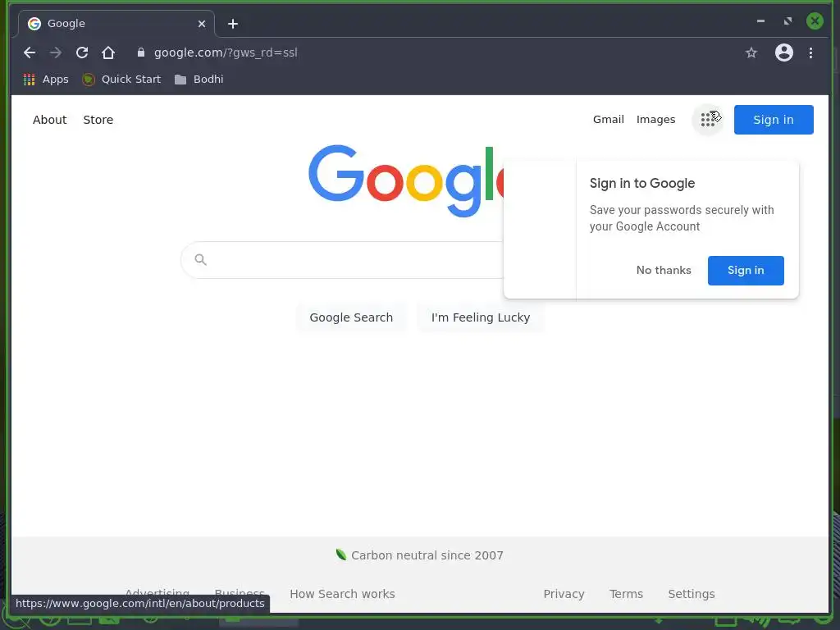Click the I'm Feeling Lucky button
840x630 pixels.
[481, 317]
